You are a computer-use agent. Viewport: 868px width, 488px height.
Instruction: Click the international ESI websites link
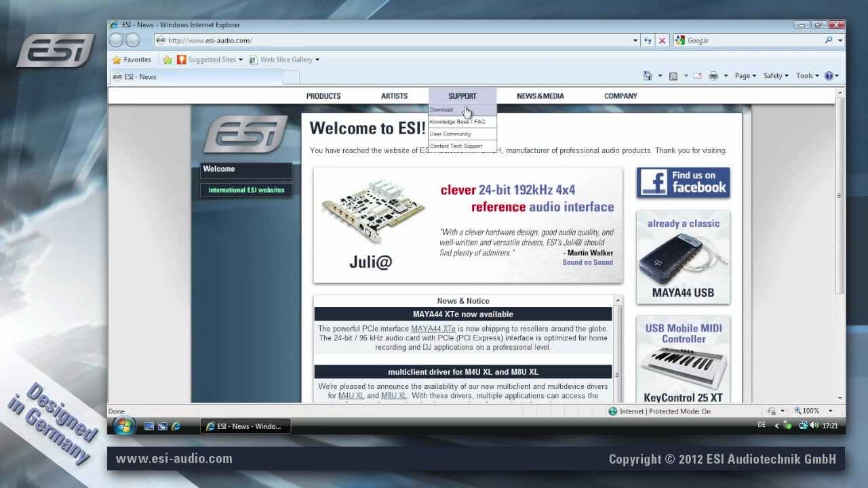(x=247, y=190)
